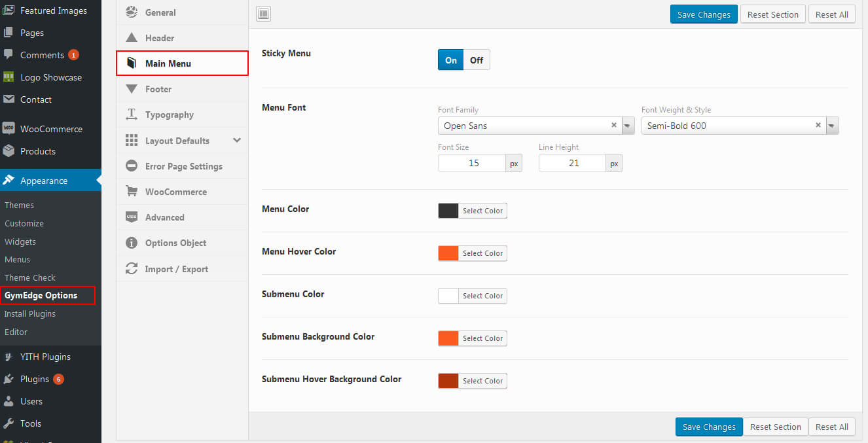Click the Tools wrench icon

tap(9, 423)
